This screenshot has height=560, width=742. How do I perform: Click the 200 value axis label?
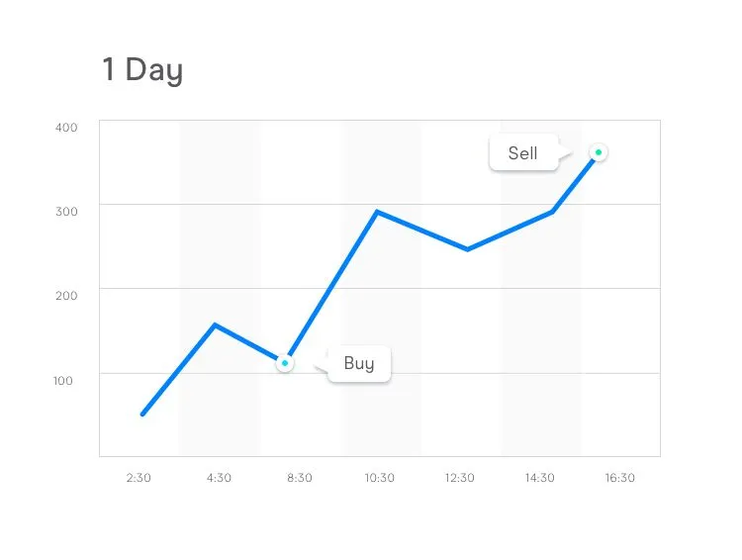[x=66, y=296]
